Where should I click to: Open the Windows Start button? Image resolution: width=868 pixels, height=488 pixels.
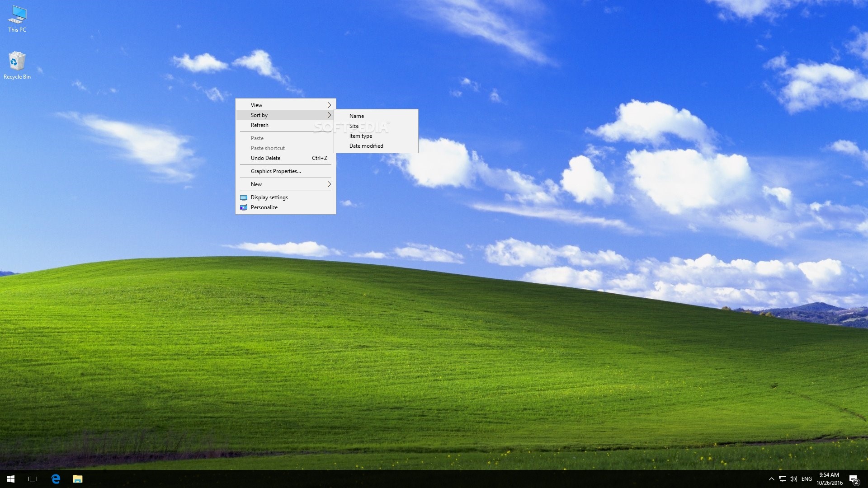tap(11, 479)
